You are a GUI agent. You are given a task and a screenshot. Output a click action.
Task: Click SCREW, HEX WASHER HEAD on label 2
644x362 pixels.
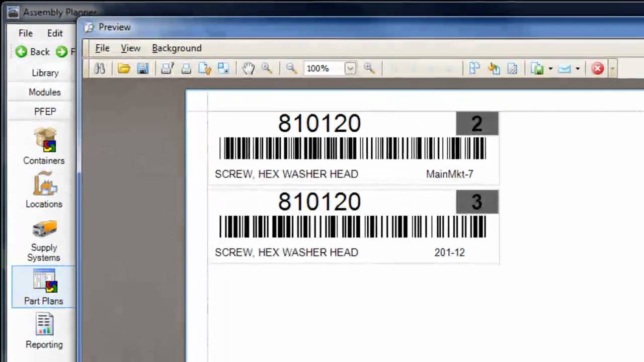(287, 174)
